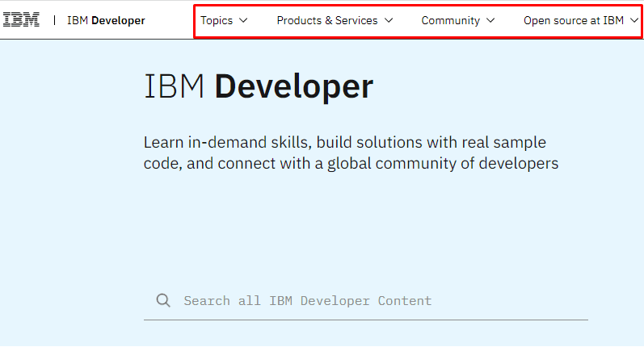The width and height of the screenshot is (644, 347).
Task: Open the Products & Services menu
Action: tap(326, 20)
